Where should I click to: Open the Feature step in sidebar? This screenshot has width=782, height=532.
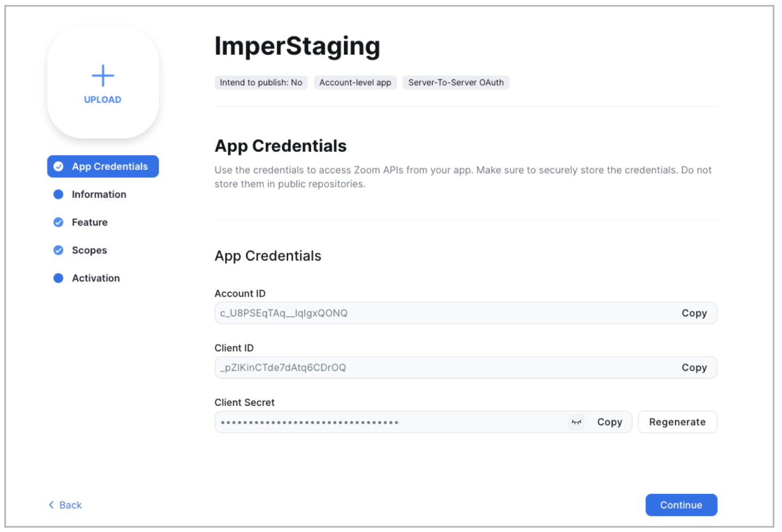[x=90, y=222]
